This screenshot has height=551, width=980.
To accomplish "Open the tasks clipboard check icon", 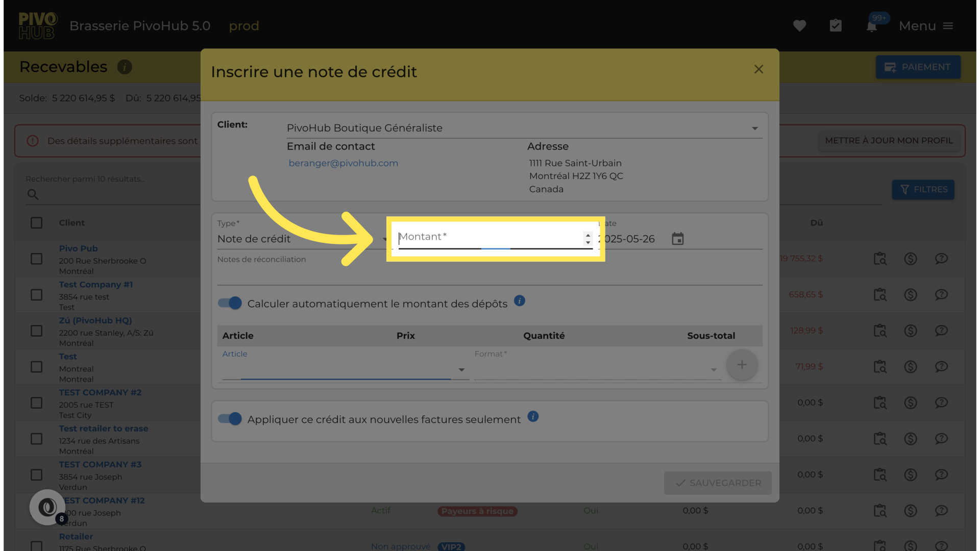I will (836, 26).
